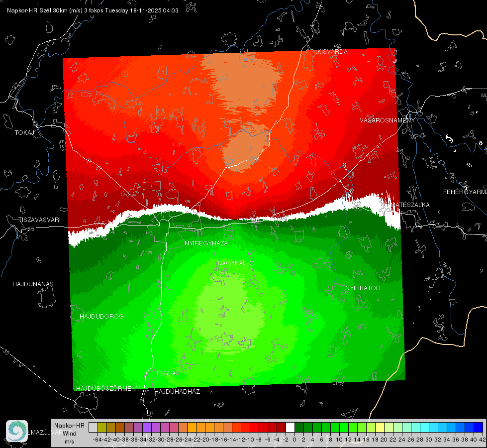Click the KISVÁRDA city label
Image resolution: width=487 pixels, height=448 pixels.
point(332,52)
